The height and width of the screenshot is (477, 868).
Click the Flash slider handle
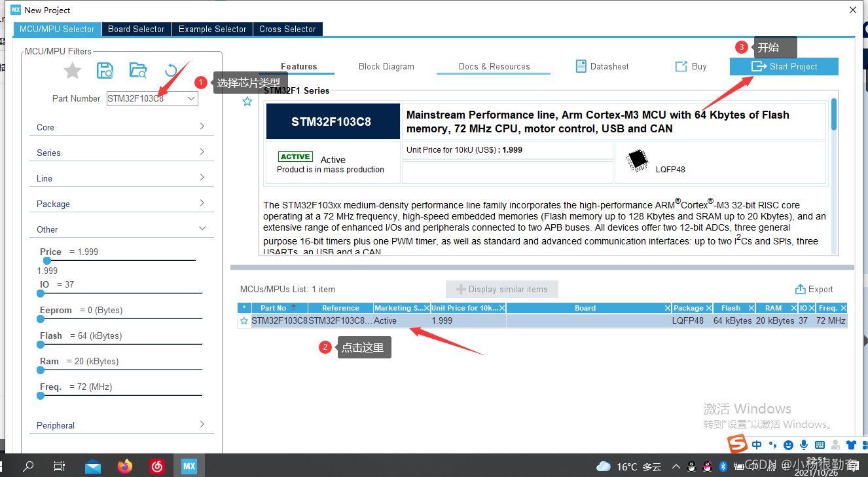pos(41,344)
